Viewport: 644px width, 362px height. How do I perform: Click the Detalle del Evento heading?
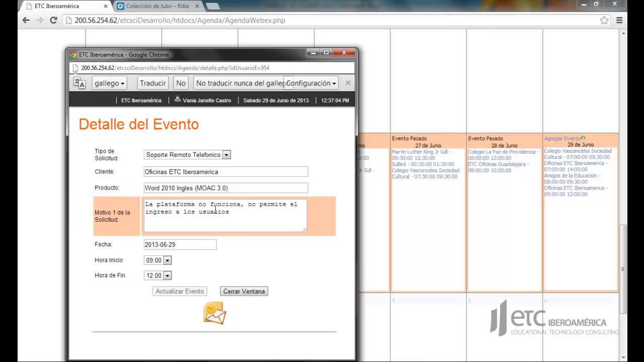pyautogui.click(x=139, y=124)
